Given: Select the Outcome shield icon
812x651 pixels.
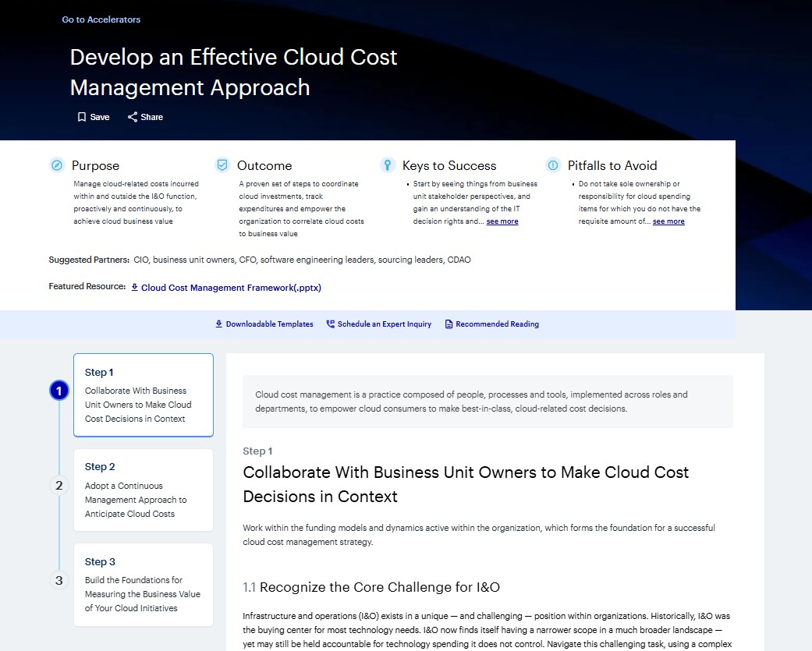Looking at the screenshot, I should coord(223,165).
